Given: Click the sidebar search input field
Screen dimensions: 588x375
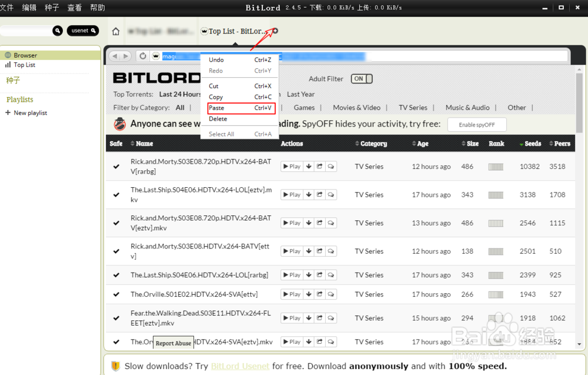Looking at the screenshot, I should (x=26, y=31).
